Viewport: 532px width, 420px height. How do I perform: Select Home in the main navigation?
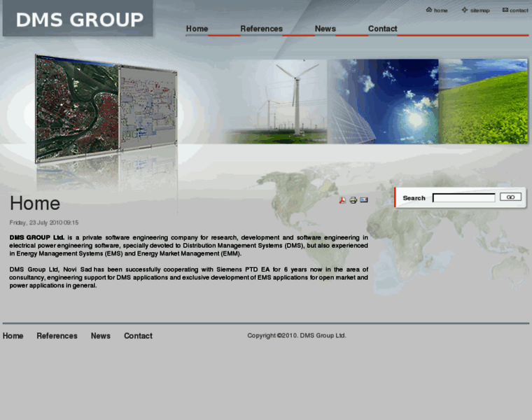197,29
